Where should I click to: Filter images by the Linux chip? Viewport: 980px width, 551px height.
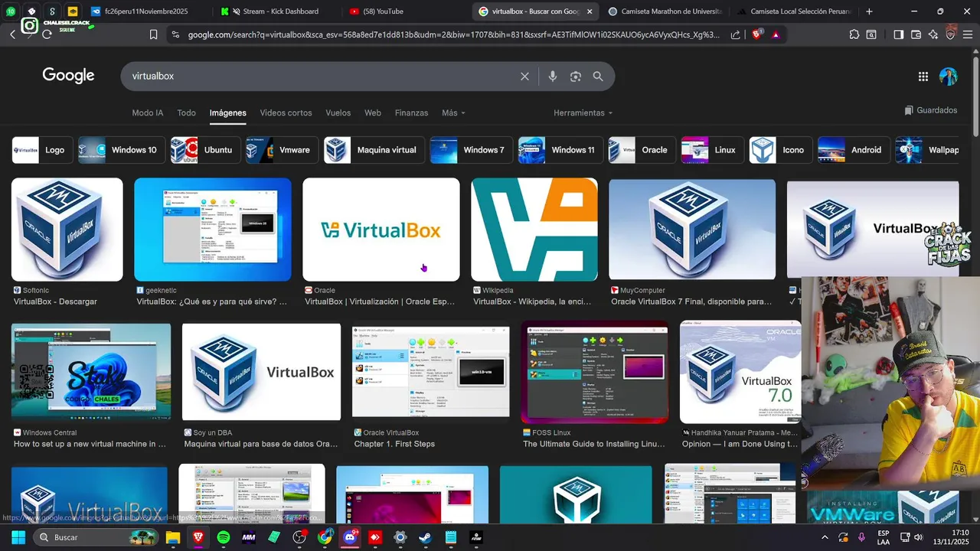(x=712, y=150)
